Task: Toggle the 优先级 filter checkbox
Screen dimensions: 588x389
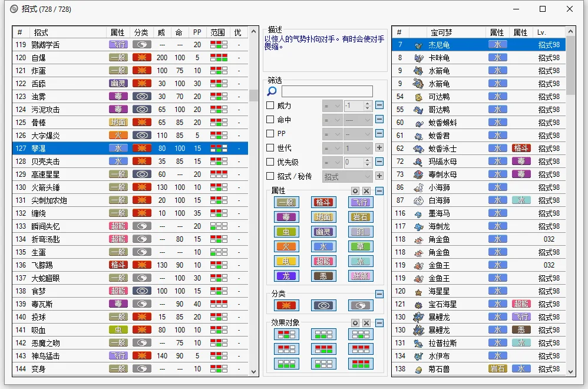Action: (x=270, y=161)
